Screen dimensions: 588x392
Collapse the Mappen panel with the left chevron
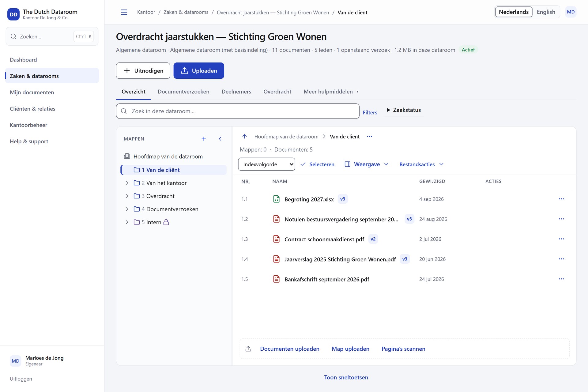click(x=220, y=139)
